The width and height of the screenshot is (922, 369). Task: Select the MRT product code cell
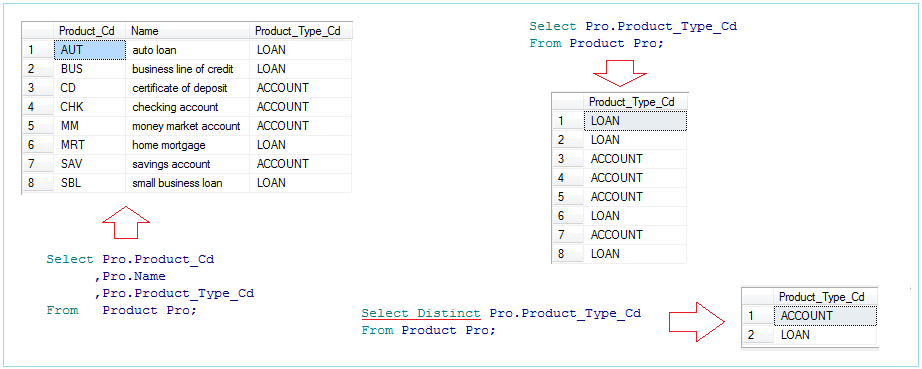pyautogui.click(x=90, y=145)
